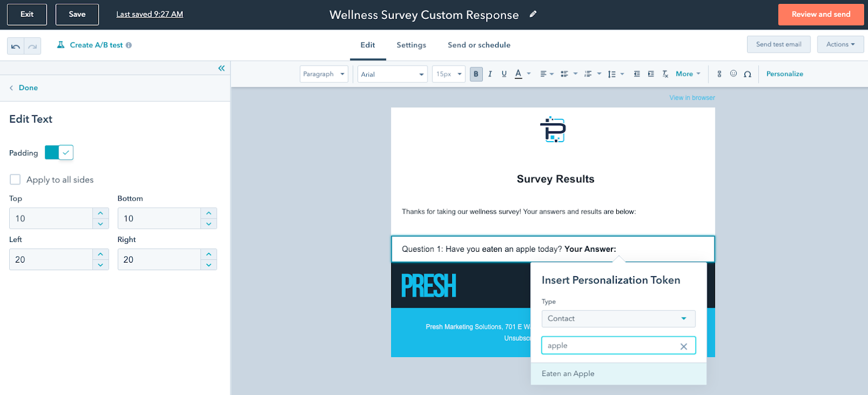The height and width of the screenshot is (395, 868).
Task: Expand the line spacing dropdown arrow
Action: 622,74
